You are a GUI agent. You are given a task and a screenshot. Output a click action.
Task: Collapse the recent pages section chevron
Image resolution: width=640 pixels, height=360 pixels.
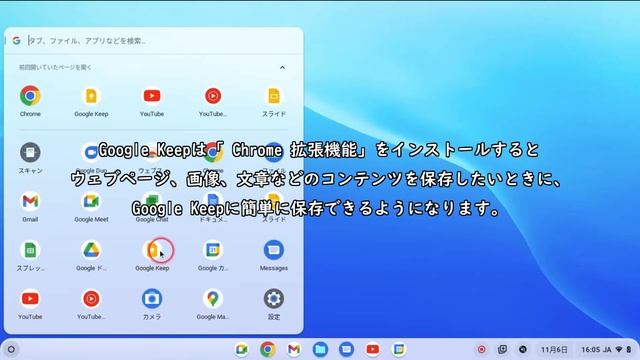click(x=282, y=67)
